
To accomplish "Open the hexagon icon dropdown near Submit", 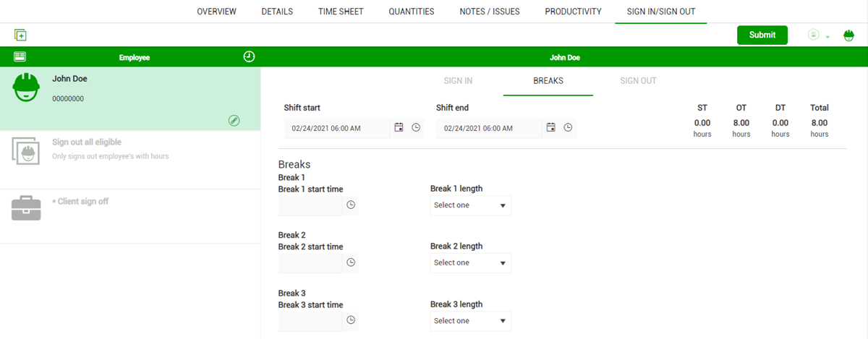I will pos(818,35).
